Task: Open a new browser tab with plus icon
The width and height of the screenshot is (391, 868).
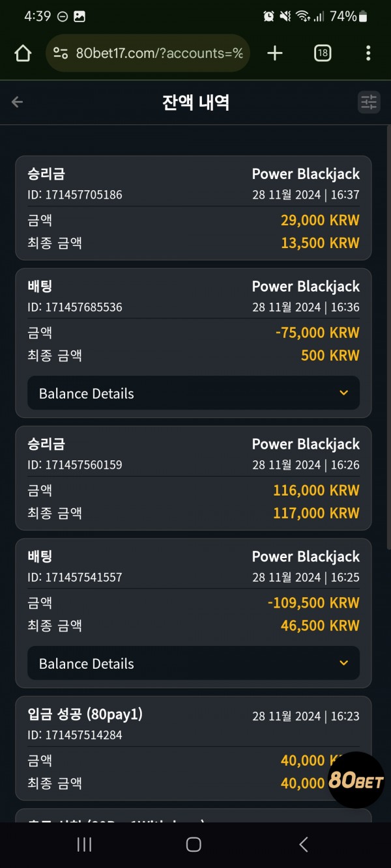Action: tap(275, 53)
